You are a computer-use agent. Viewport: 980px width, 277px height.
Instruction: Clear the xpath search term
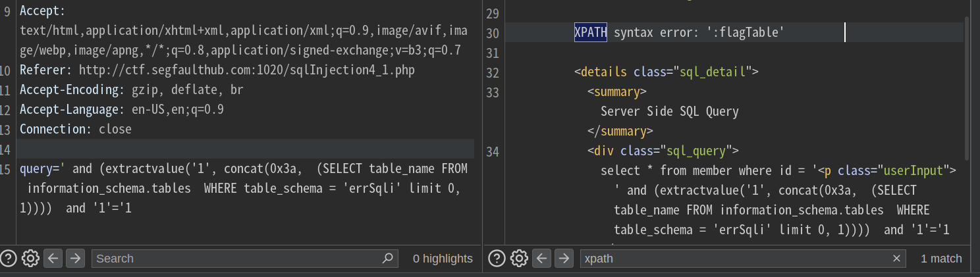pyautogui.click(x=896, y=259)
